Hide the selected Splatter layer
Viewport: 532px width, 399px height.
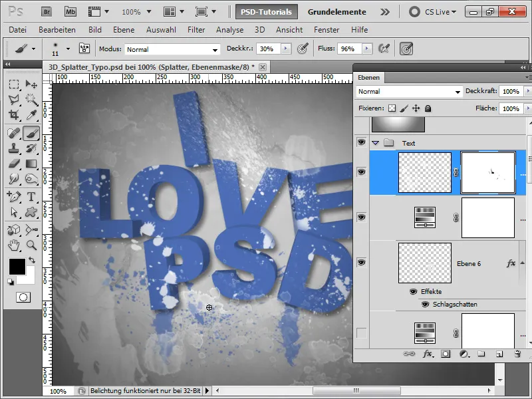361,172
